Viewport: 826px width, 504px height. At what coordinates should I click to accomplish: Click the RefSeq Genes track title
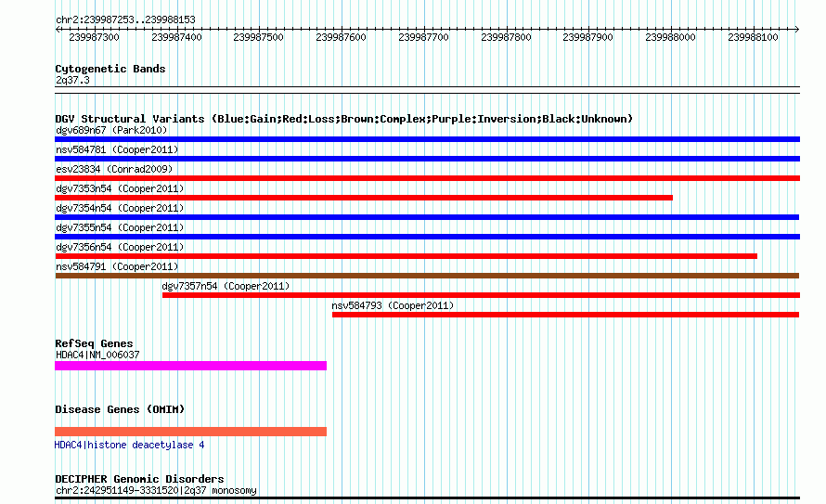click(94, 343)
